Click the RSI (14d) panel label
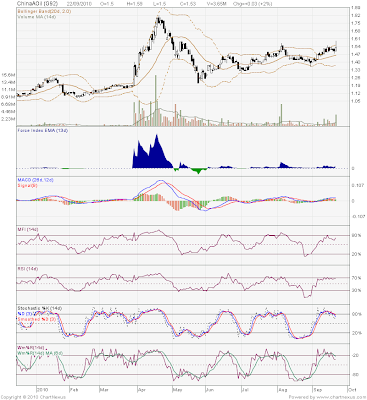 (x=28, y=269)
